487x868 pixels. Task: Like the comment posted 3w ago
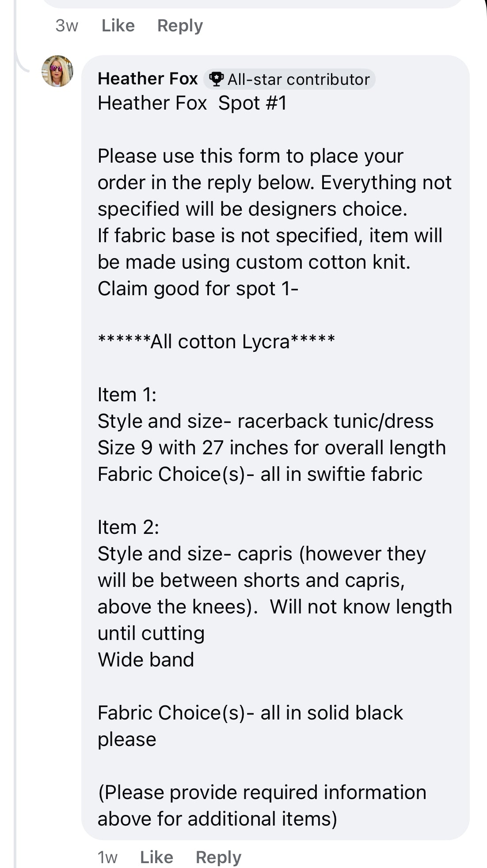(118, 26)
